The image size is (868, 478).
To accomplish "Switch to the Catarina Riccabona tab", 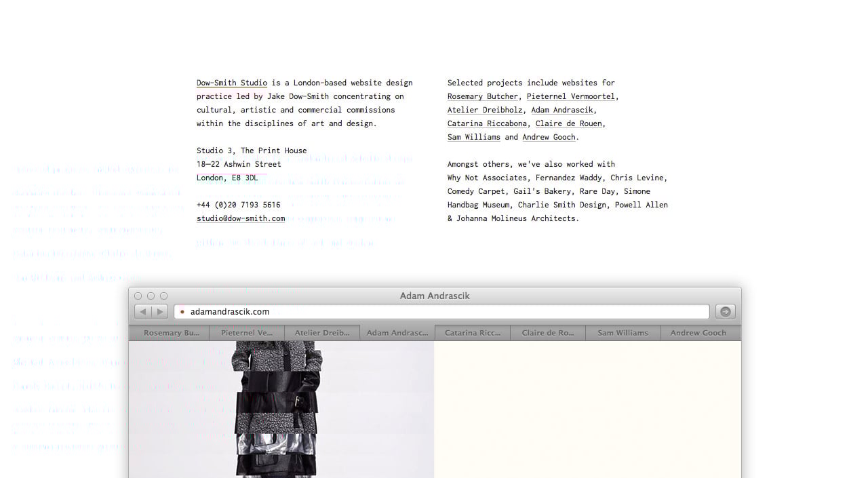I will (x=472, y=333).
